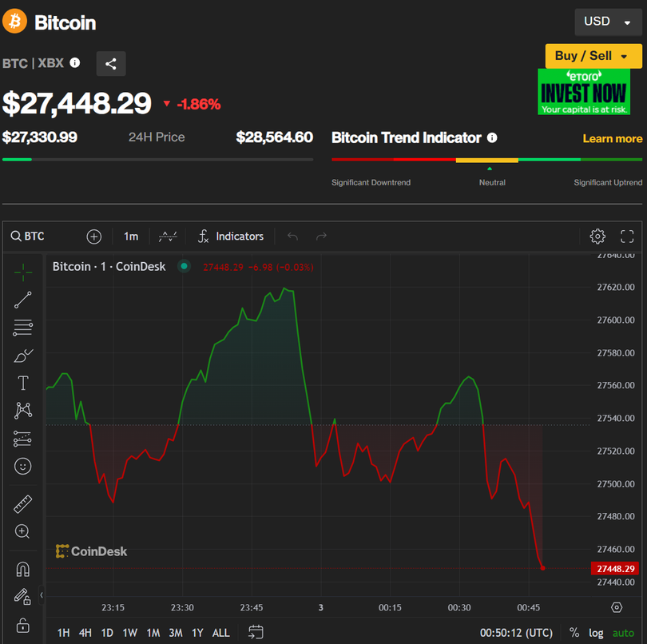This screenshot has height=644, width=647.
Task: Open the 1m interval selector
Action: point(131,237)
